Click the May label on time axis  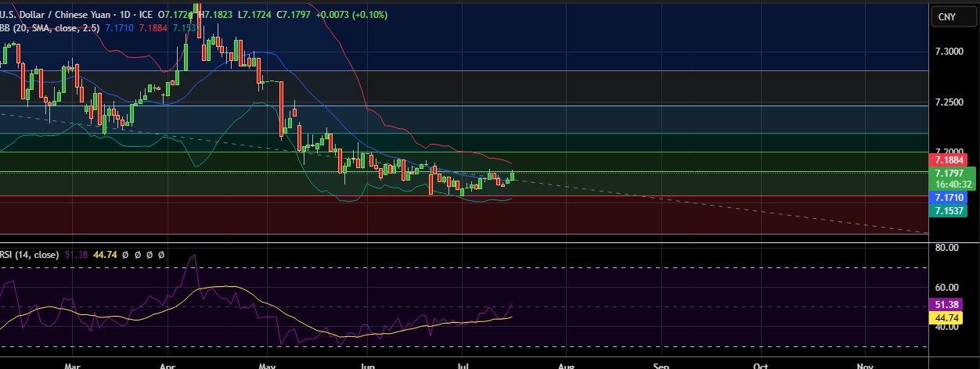click(267, 365)
